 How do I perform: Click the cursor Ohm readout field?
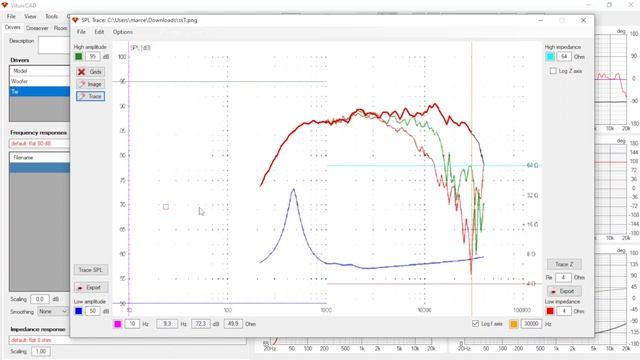[233, 324]
